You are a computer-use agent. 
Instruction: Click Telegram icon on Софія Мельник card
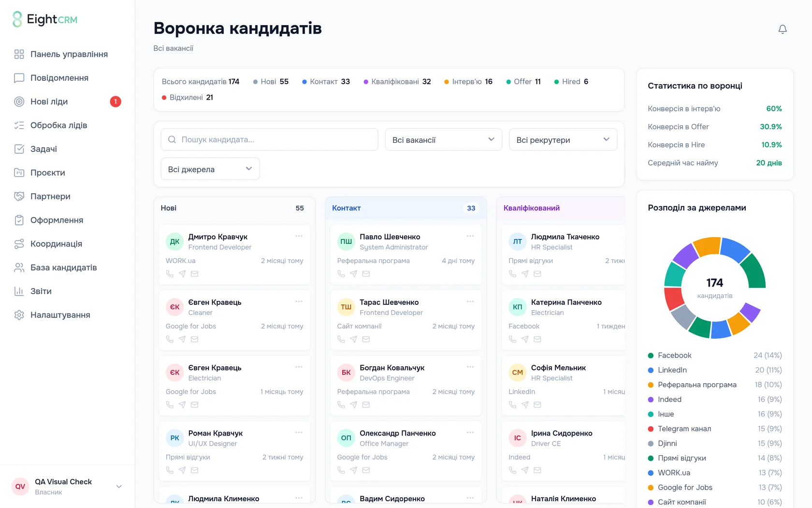[525, 404]
